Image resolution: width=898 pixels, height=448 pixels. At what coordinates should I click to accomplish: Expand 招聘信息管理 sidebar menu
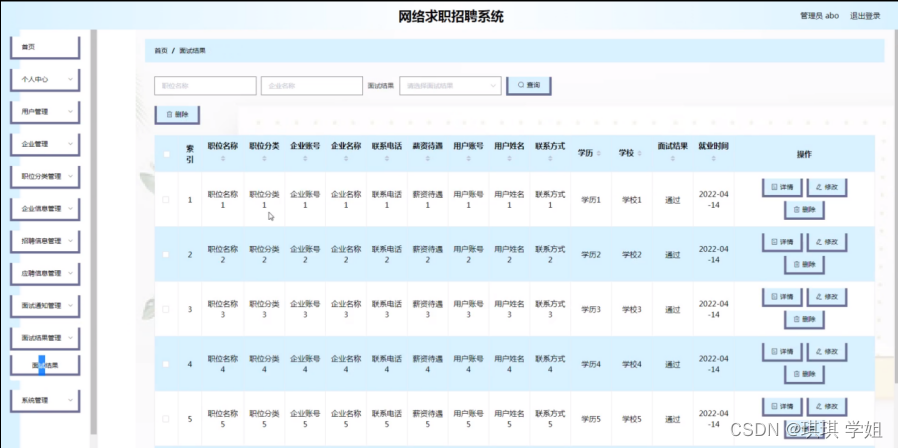click(x=45, y=241)
